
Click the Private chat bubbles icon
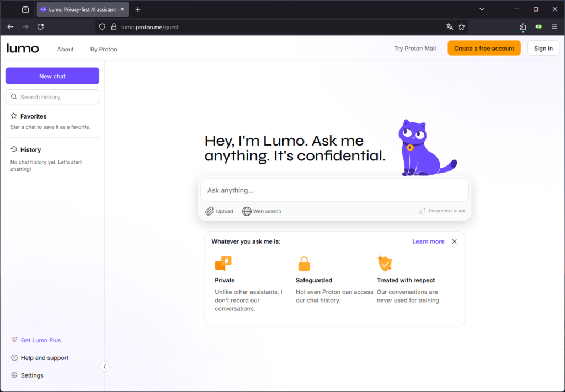coord(223,264)
